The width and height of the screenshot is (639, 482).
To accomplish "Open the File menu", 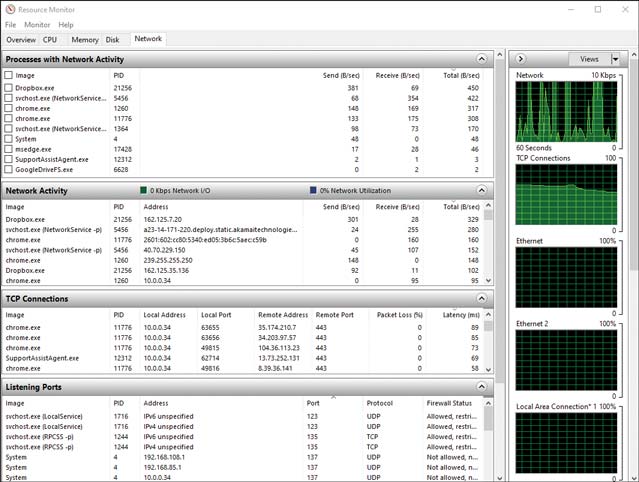I will coord(11,25).
